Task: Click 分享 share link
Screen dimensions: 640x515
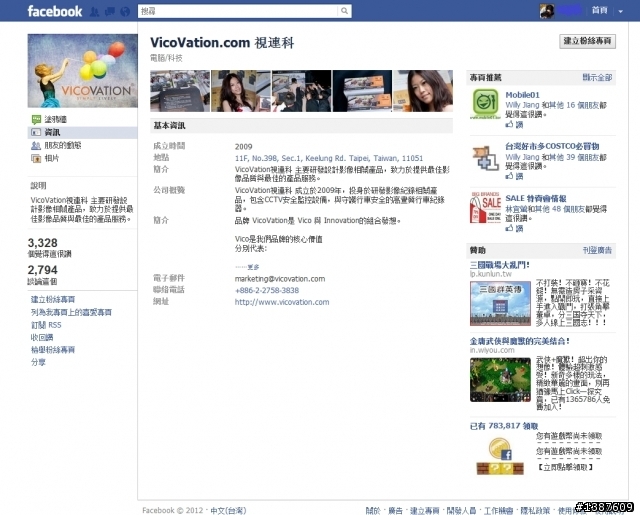Action: (38, 362)
